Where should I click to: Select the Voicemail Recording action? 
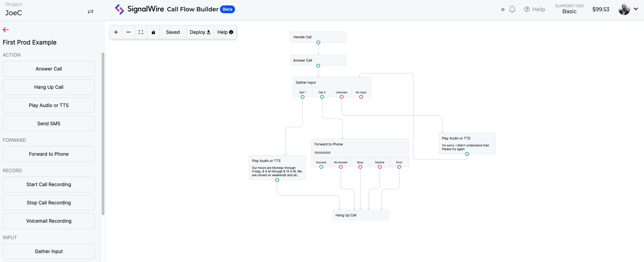(x=49, y=221)
